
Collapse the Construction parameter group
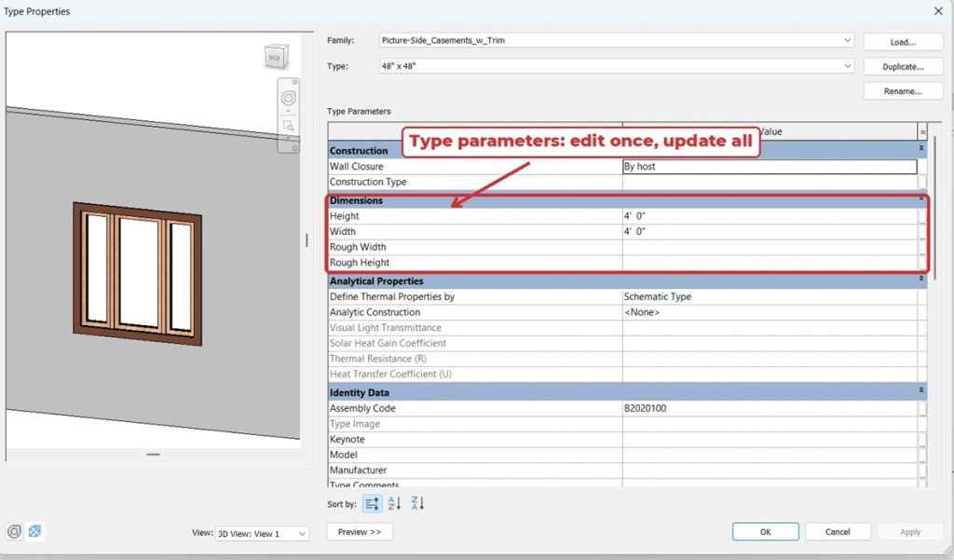point(921,148)
